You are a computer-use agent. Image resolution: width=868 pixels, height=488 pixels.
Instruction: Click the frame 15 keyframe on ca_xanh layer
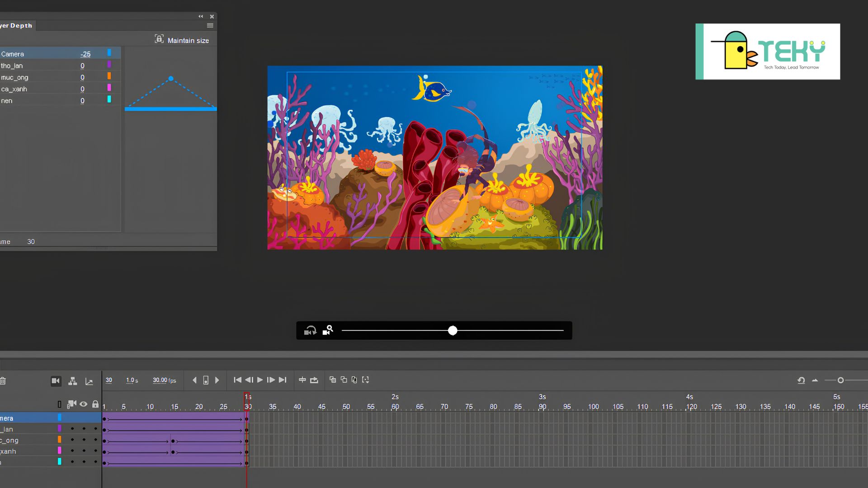click(173, 452)
